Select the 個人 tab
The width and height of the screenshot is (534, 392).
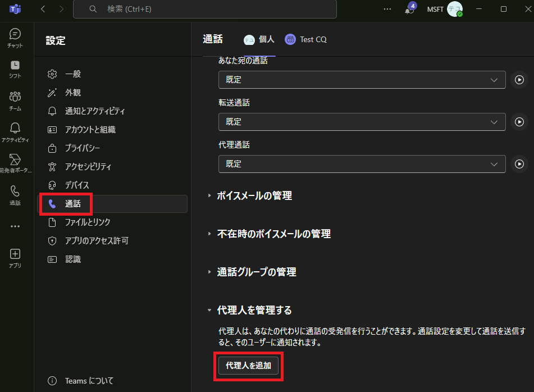[x=259, y=39]
